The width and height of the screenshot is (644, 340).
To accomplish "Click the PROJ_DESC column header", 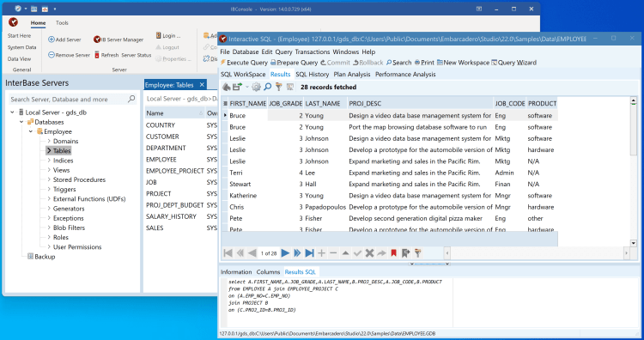I will [x=420, y=104].
